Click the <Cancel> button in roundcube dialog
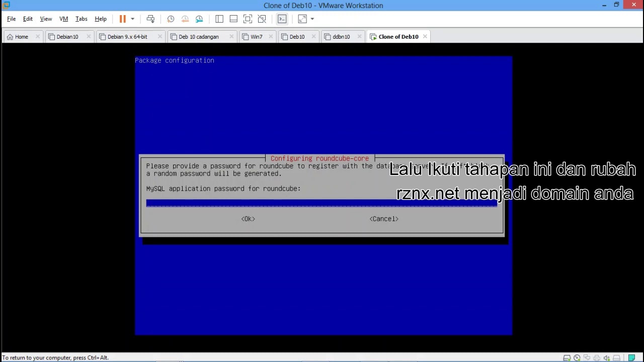 [384, 219]
